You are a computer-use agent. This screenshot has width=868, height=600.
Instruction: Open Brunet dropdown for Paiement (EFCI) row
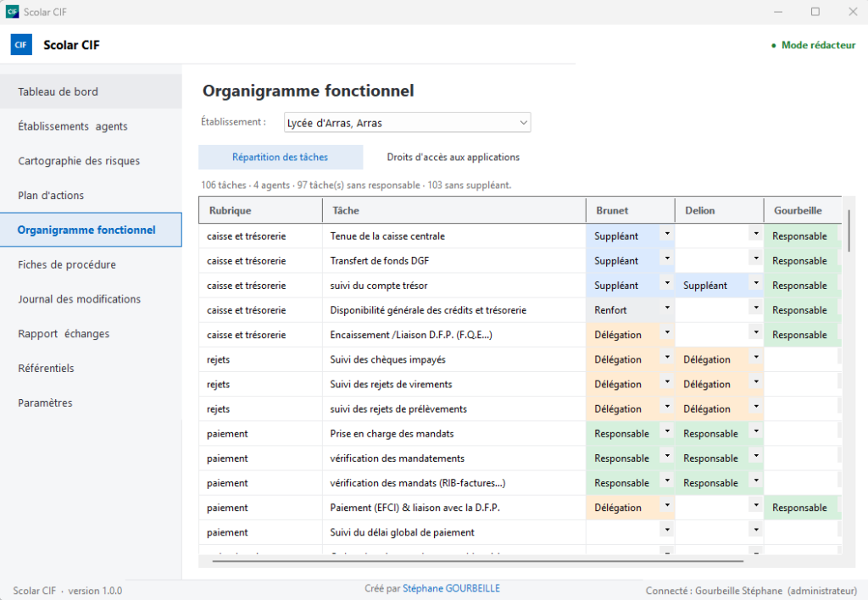(667, 505)
